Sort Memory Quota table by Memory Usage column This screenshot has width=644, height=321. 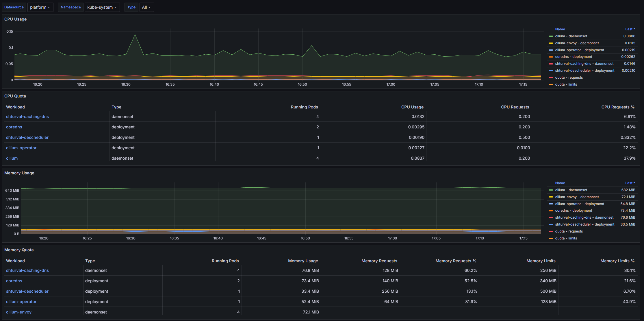click(303, 261)
